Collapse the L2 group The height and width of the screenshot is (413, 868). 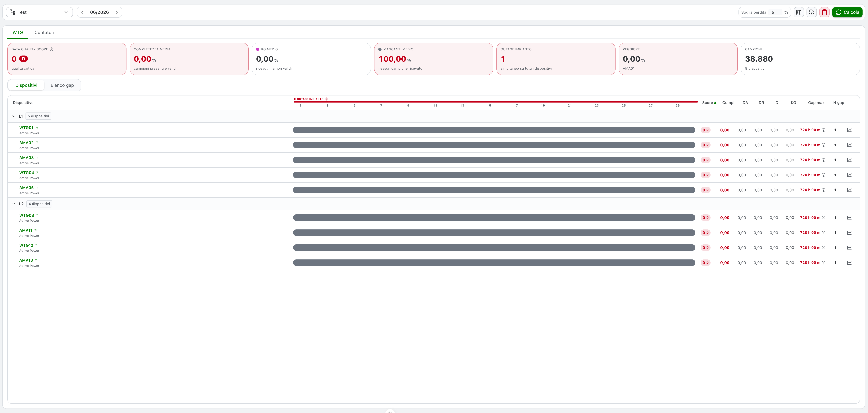tap(14, 204)
